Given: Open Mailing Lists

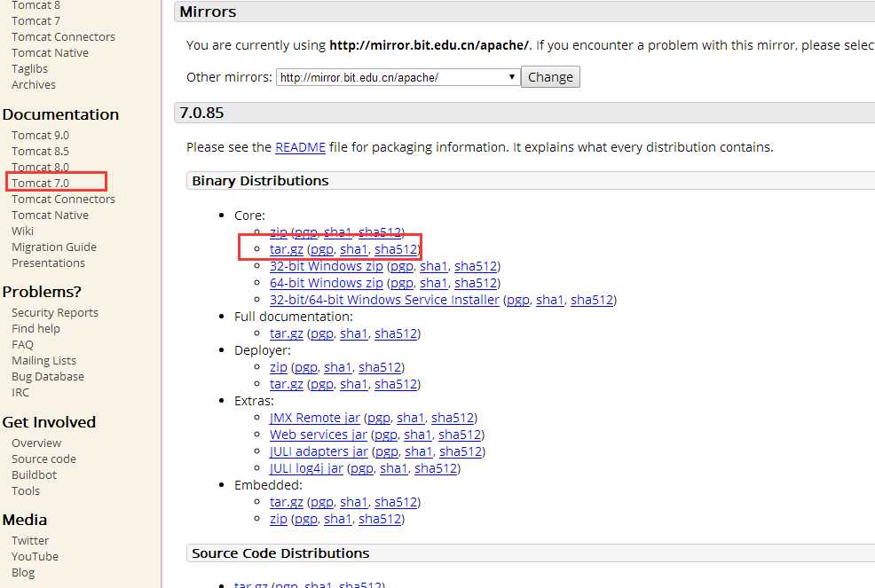Looking at the screenshot, I should click(x=43, y=361).
